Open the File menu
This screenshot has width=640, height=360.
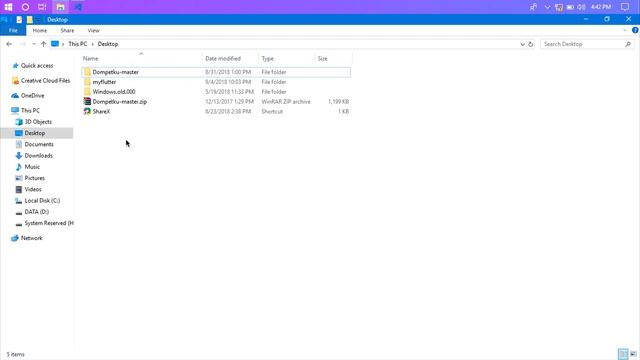13,31
